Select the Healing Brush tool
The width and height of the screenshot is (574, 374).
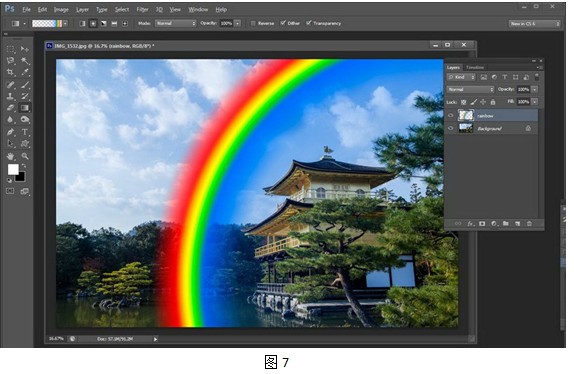point(10,85)
